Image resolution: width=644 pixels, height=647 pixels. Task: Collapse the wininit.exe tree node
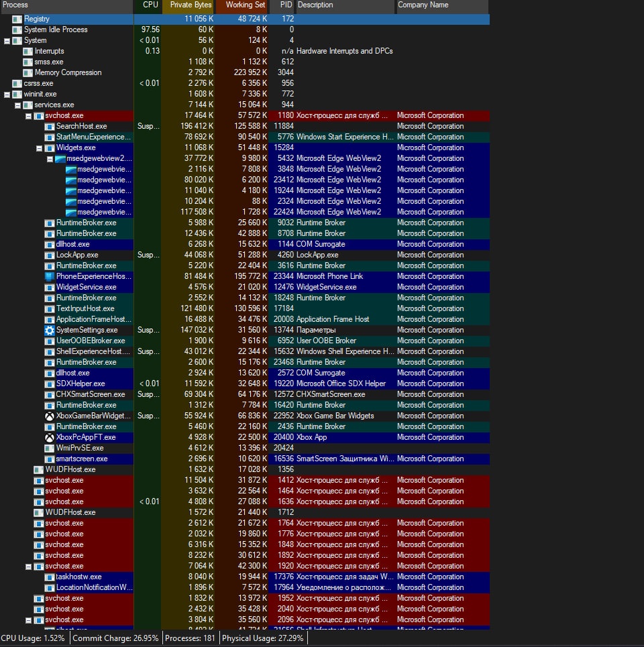pos(7,95)
